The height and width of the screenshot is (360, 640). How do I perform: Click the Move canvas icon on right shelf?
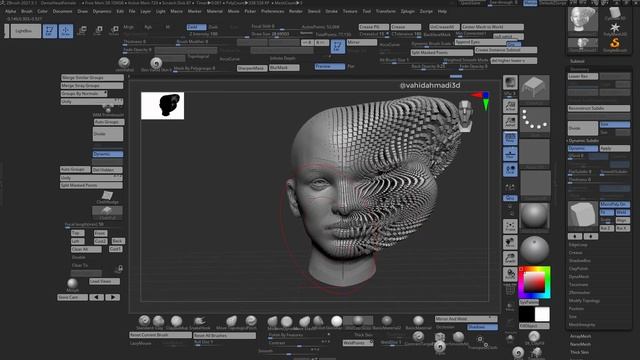[510, 242]
